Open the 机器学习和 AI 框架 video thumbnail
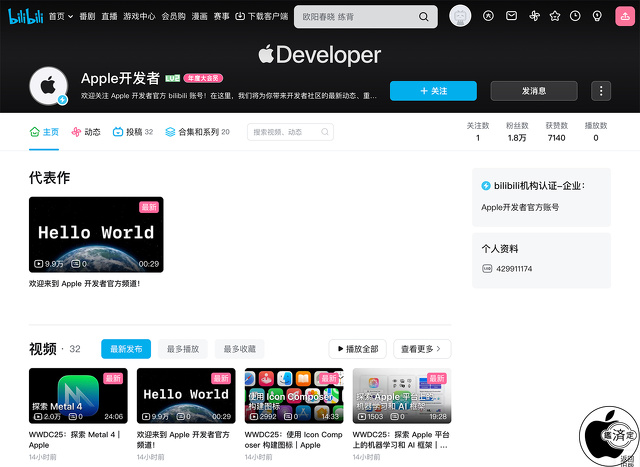640x467 pixels. (x=402, y=396)
